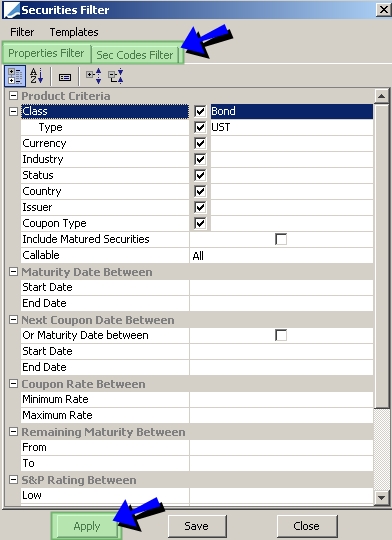Click the Remaining Maturity To field

pos(281,464)
